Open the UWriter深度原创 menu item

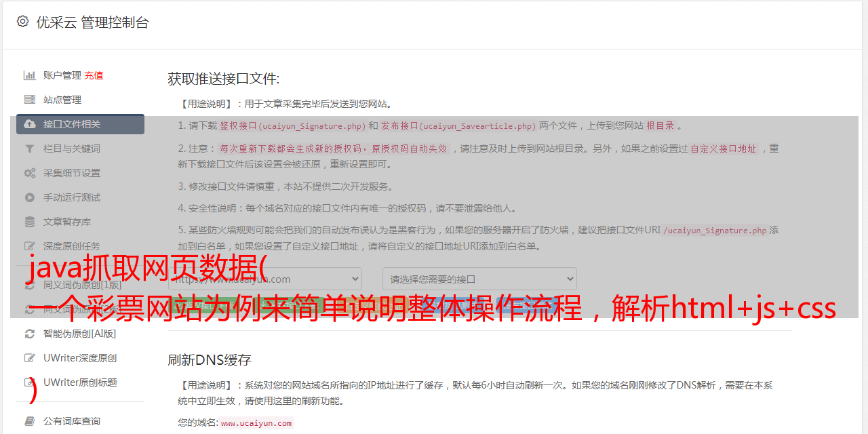[80, 358]
